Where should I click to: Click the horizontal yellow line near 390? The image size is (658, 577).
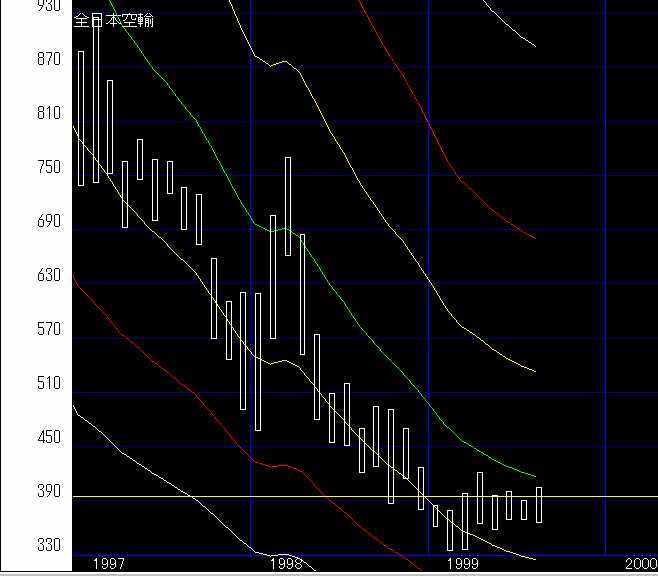tap(600, 496)
